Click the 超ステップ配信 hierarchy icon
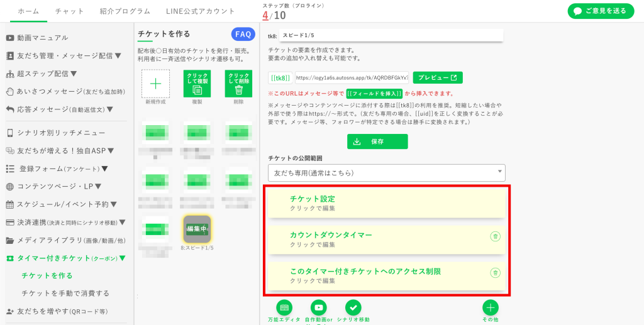644x325 pixels. point(10,74)
